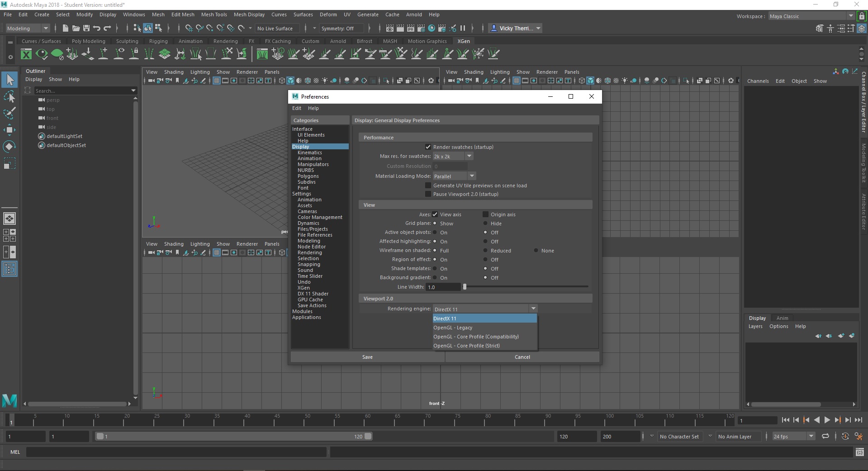Enable Generate UV tile previews on scene load
This screenshot has width=868, height=471.
point(428,186)
